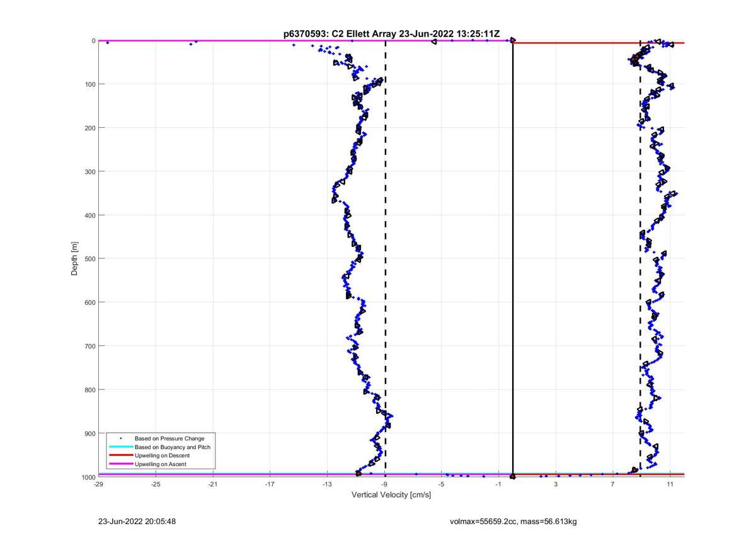This screenshot has height=536, width=756.
Task: Click the x-axis tick label -21
Action: pyautogui.click(x=213, y=484)
